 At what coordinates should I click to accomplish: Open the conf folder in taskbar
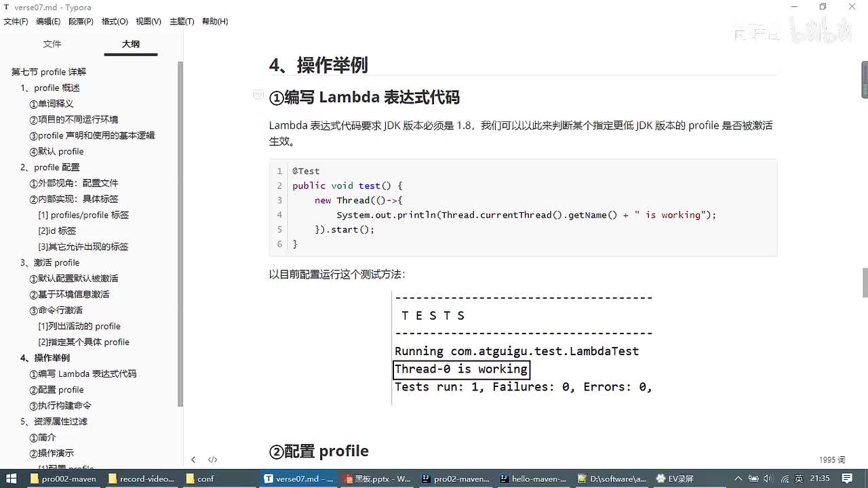coord(220,479)
